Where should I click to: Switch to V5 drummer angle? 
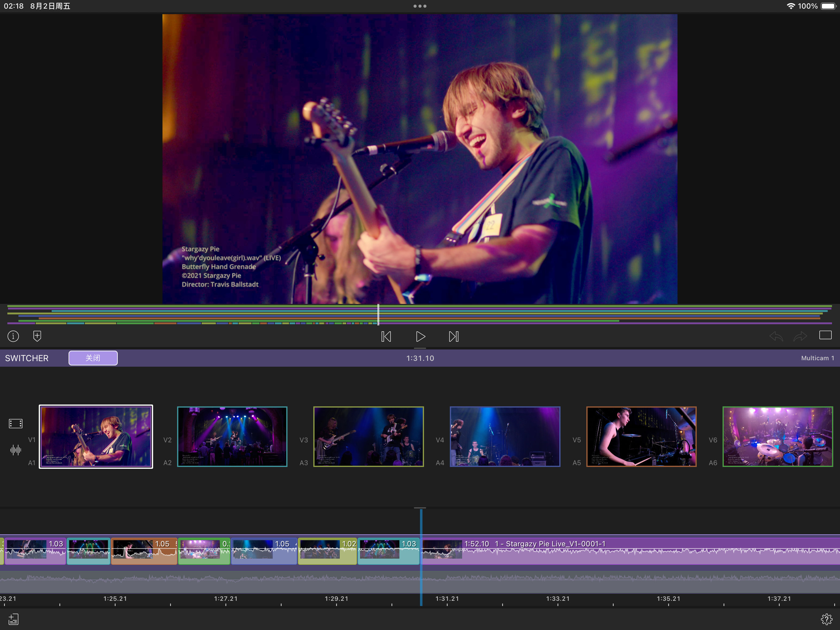(641, 437)
